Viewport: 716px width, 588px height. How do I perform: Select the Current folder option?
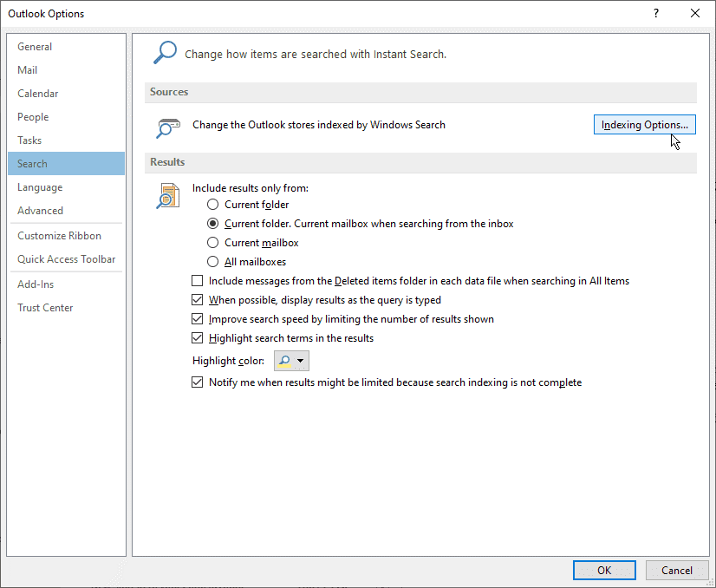(212, 204)
